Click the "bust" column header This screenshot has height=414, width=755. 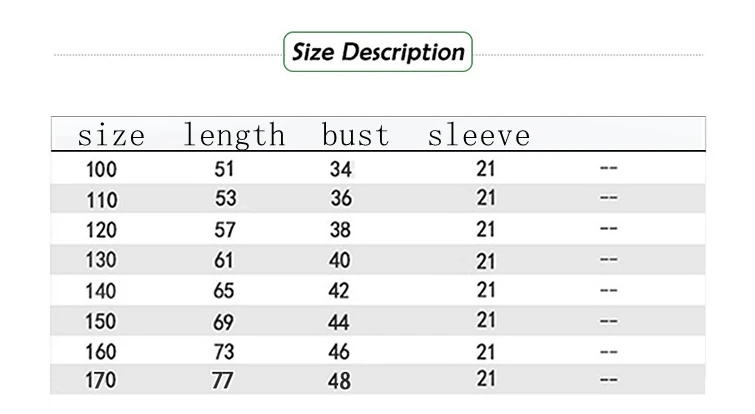click(355, 134)
